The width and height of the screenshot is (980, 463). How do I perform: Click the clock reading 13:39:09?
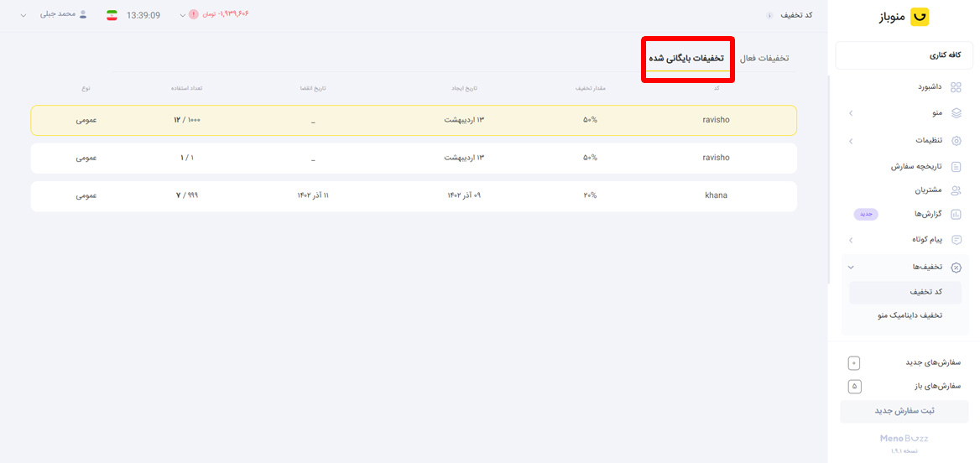143,15
